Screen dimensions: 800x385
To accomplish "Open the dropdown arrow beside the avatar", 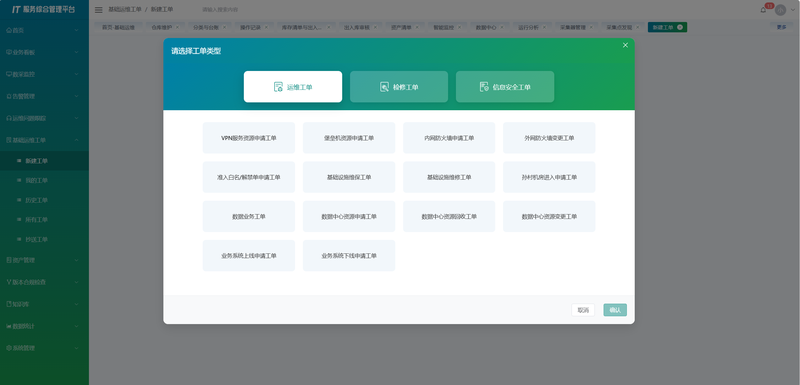I will (x=792, y=10).
